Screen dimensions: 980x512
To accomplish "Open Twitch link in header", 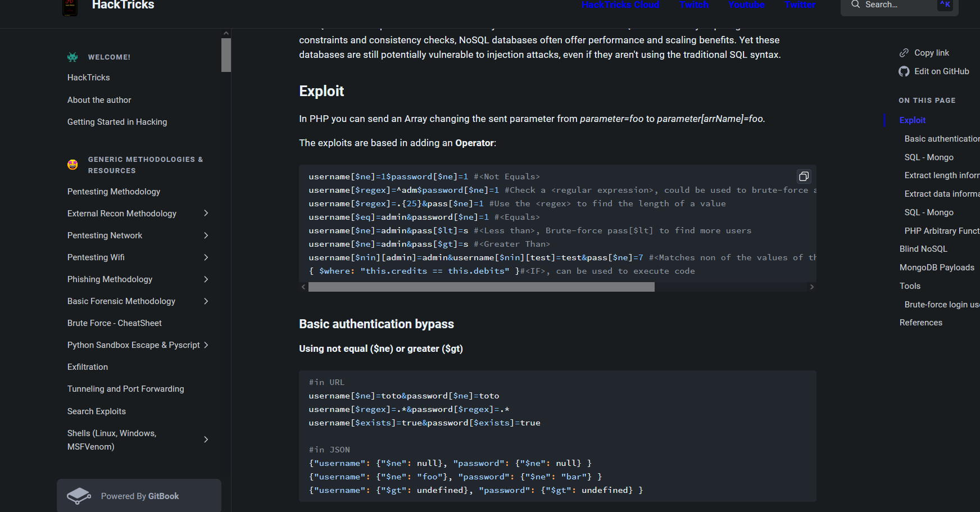I will pos(694,4).
